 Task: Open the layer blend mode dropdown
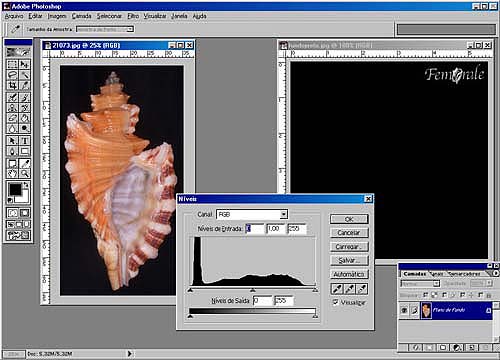click(436, 284)
